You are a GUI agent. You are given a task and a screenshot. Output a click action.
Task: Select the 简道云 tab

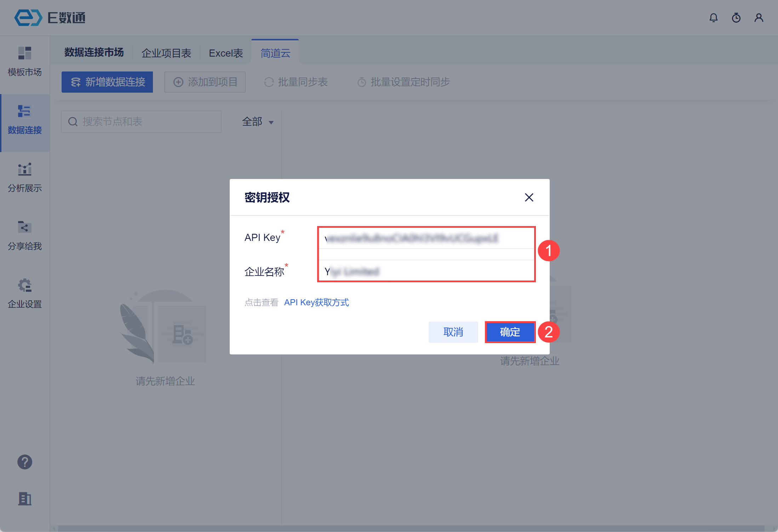pos(275,53)
